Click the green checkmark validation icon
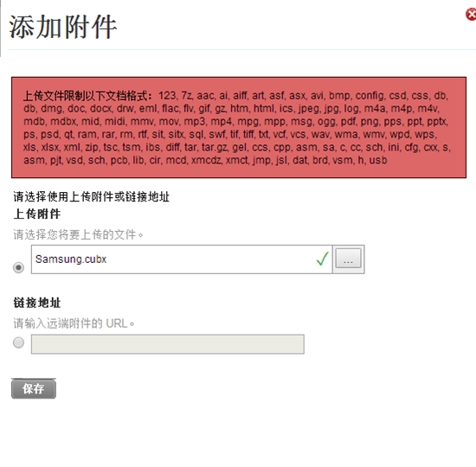Screen dimensions: 476x467 [322, 259]
